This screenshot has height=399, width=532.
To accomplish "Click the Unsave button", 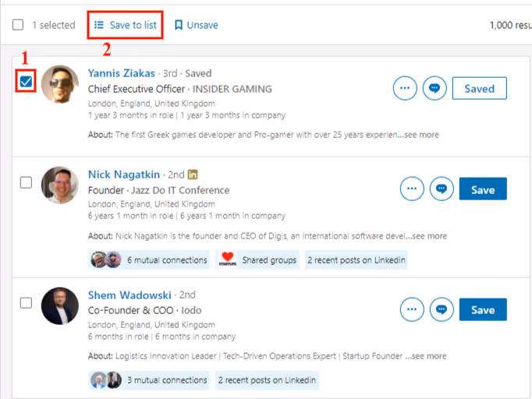I will point(196,25).
